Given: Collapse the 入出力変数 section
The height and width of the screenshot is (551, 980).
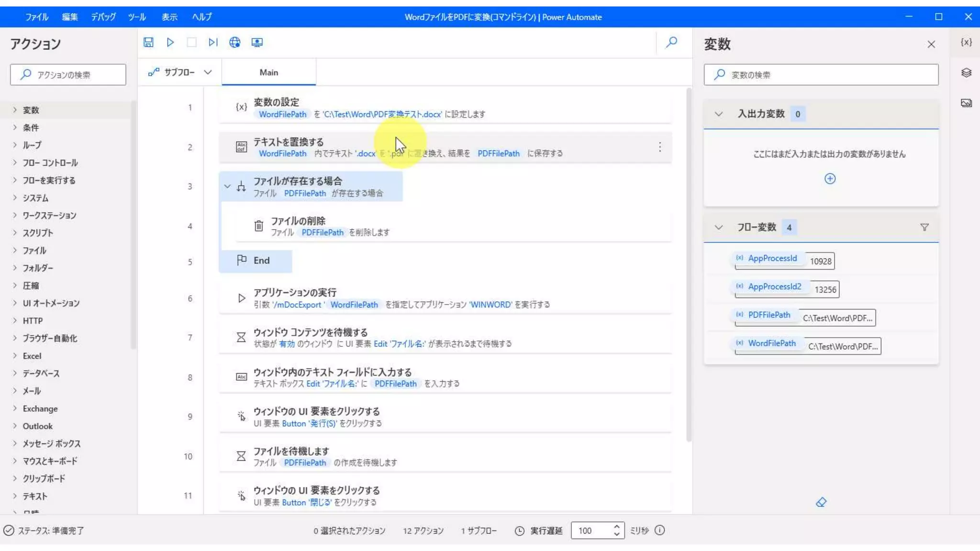Looking at the screenshot, I should tap(718, 114).
